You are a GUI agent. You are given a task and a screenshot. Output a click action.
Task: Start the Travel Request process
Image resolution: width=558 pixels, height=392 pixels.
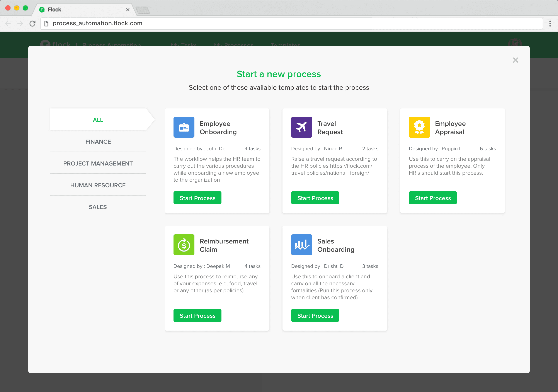[315, 198]
